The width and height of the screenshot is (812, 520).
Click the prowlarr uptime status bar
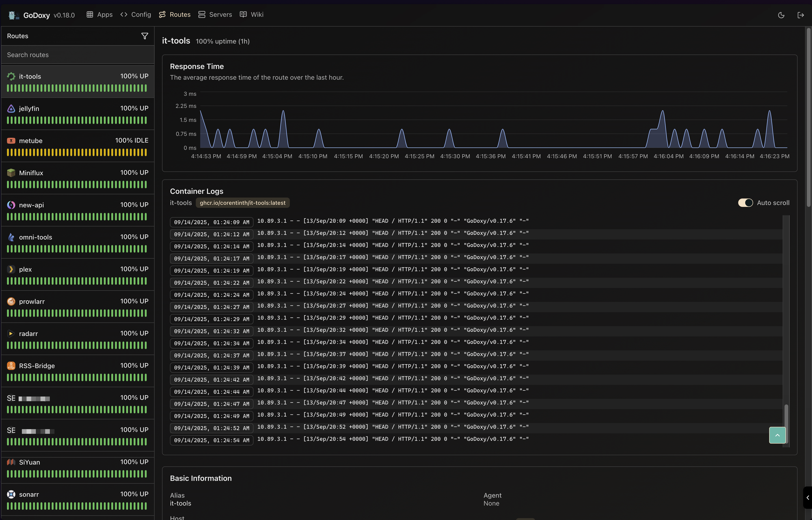(x=77, y=313)
